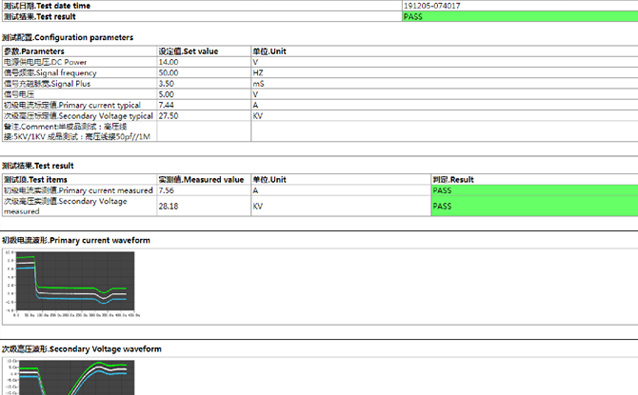Click the DC Power value 14.00
Image resolution: width=638 pixels, height=395 pixels.
(x=168, y=62)
